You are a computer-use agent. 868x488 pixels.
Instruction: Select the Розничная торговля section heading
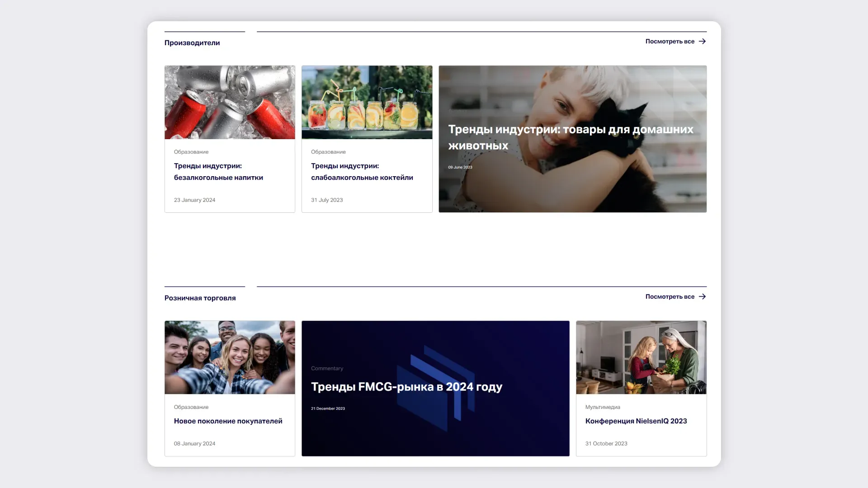pos(200,298)
